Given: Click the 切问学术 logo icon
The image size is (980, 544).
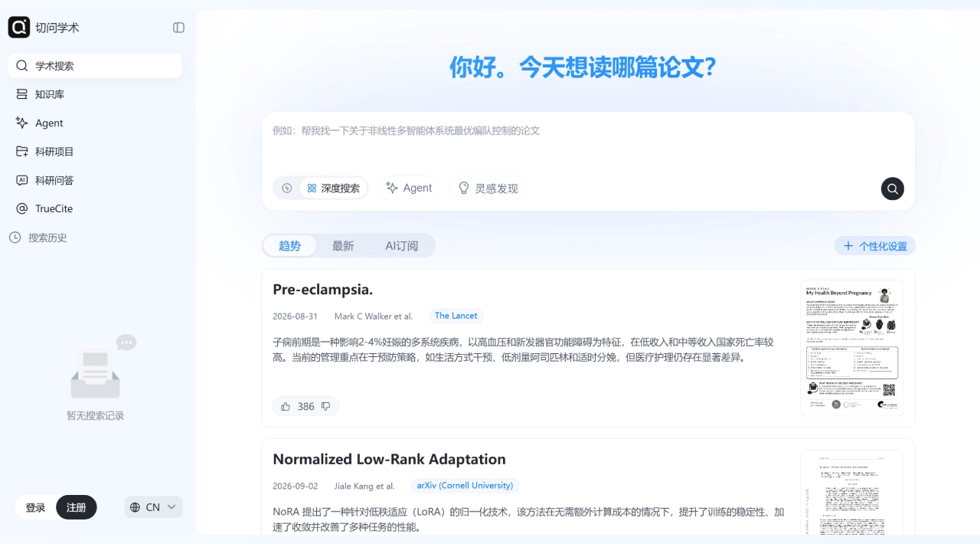Looking at the screenshot, I should click(x=18, y=27).
